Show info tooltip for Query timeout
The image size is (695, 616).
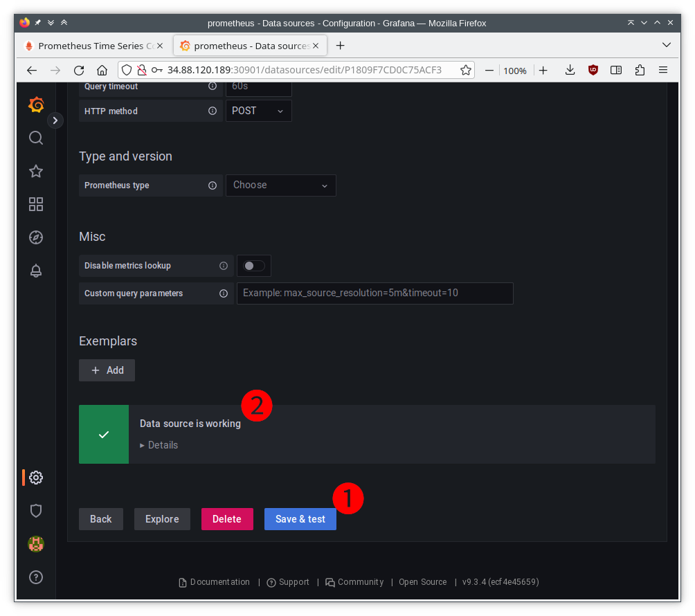(x=213, y=86)
